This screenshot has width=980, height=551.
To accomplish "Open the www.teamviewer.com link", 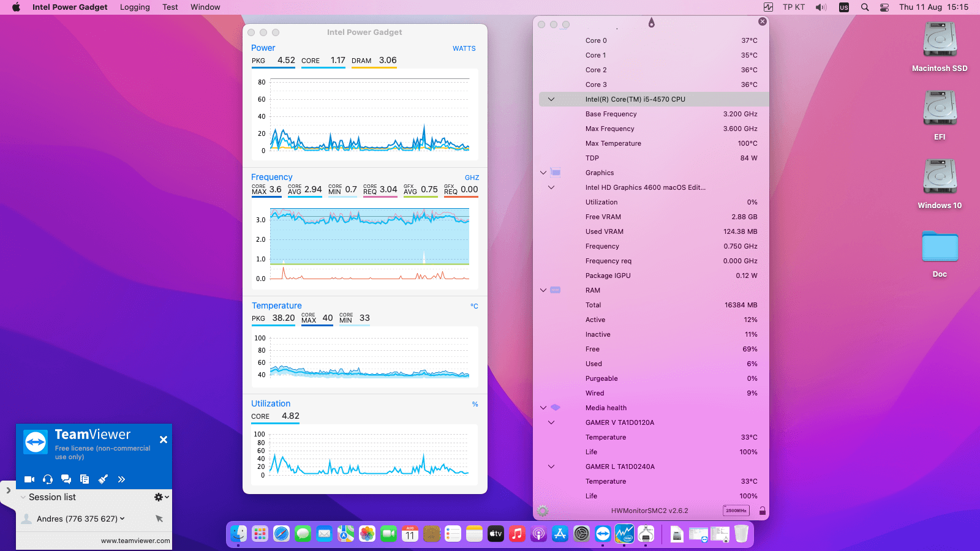I will click(135, 541).
